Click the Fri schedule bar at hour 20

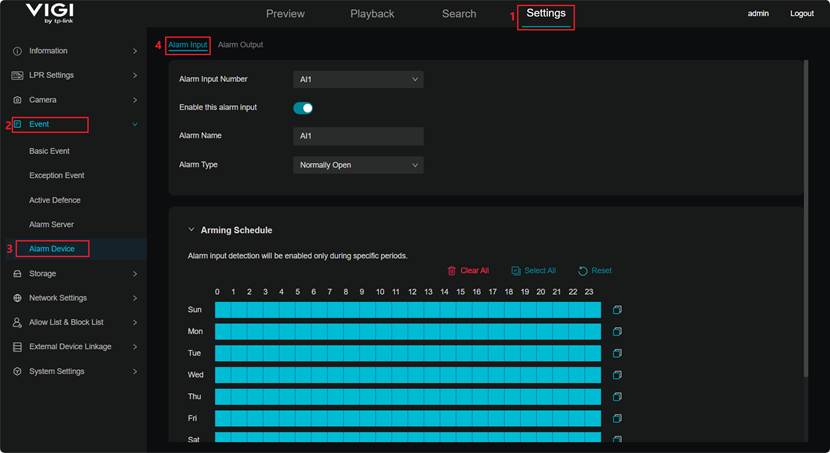click(x=545, y=419)
